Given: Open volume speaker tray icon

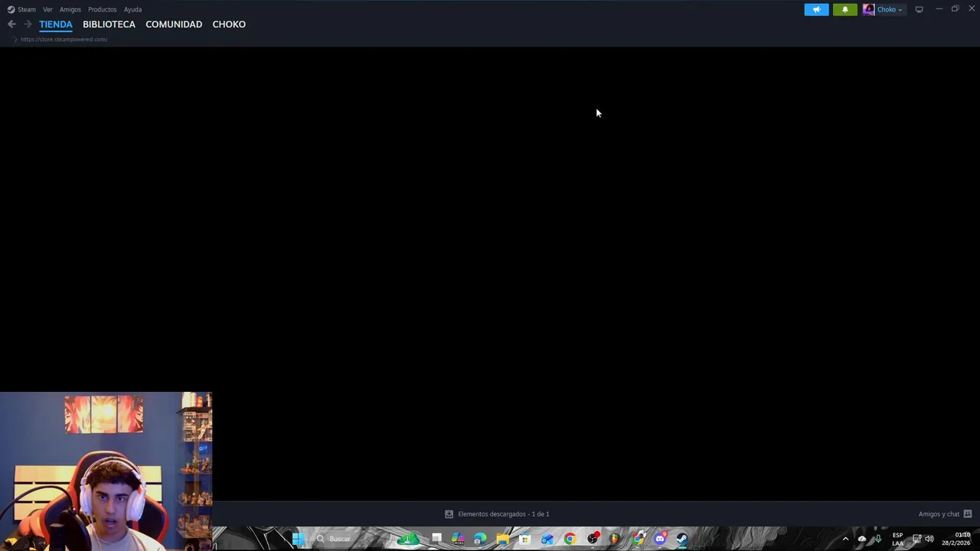Looking at the screenshot, I should pos(929,539).
